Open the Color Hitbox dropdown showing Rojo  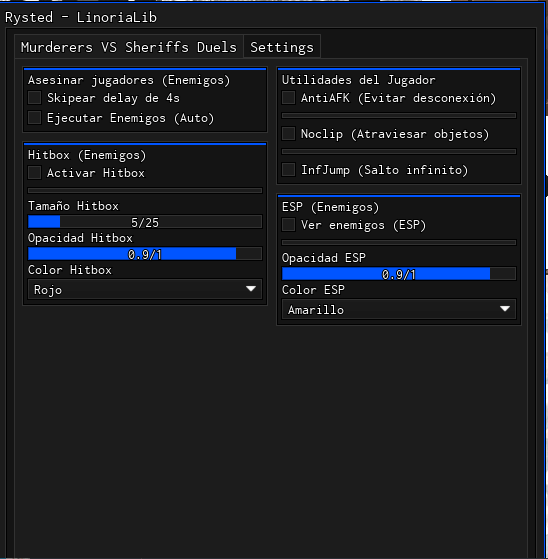145,289
